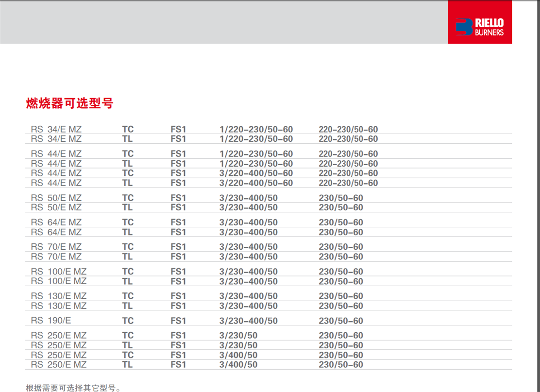The image size is (540, 392).
Task: Click 3/220–400/50–60 in RS 44/E MZ TL row
Action: [256, 183]
